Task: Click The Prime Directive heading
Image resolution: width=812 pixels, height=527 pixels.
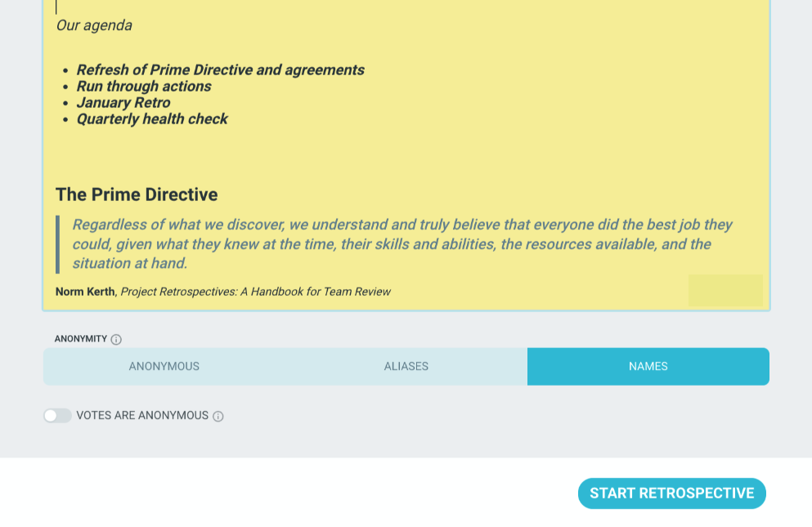Action: [x=137, y=194]
